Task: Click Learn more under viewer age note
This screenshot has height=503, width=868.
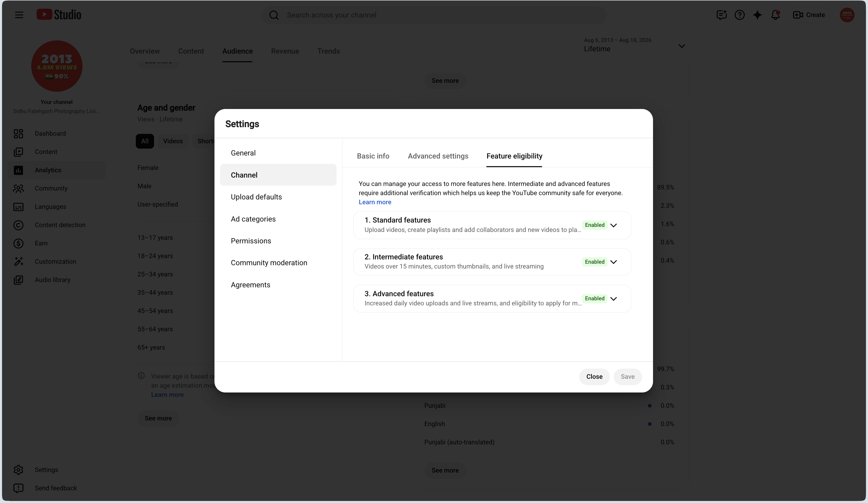Action: [x=167, y=395]
